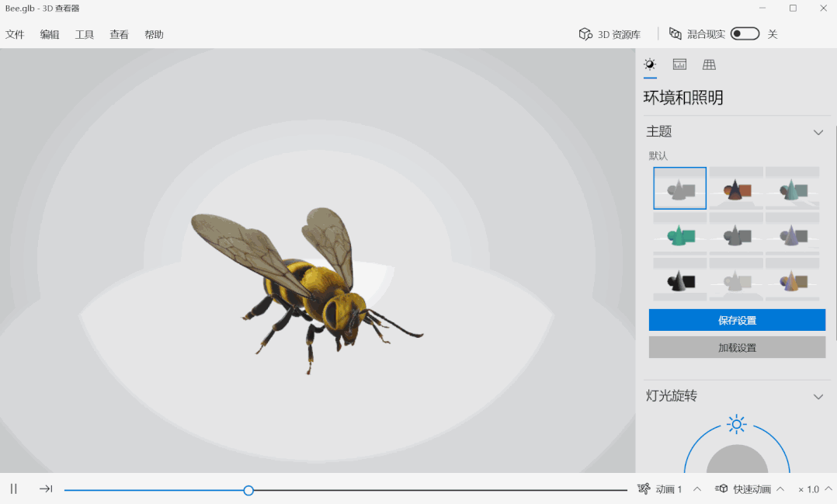Select the black shapes theme thumbnail
837x504 pixels.
[679, 280]
